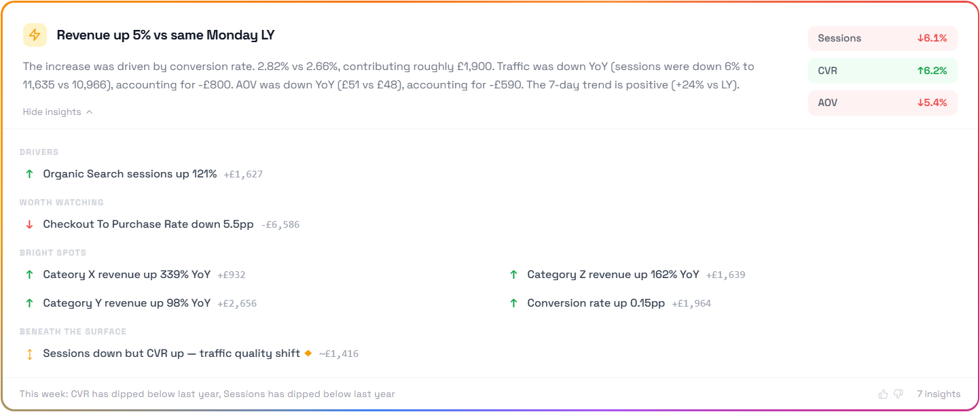Click the green arrow beside Conversion rate bright spot
980x412 pixels.
point(514,303)
